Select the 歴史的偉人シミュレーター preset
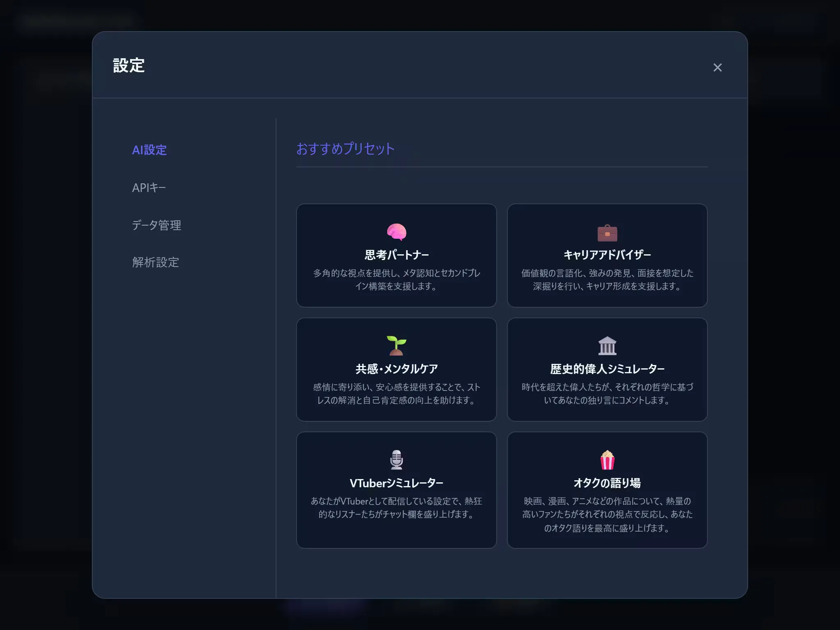Viewport: 840px width, 630px height. [x=607, y=369]
